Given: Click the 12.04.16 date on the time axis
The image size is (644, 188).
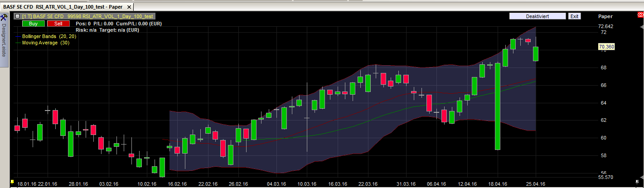Looking at the screenshot, I should point(467,184).
